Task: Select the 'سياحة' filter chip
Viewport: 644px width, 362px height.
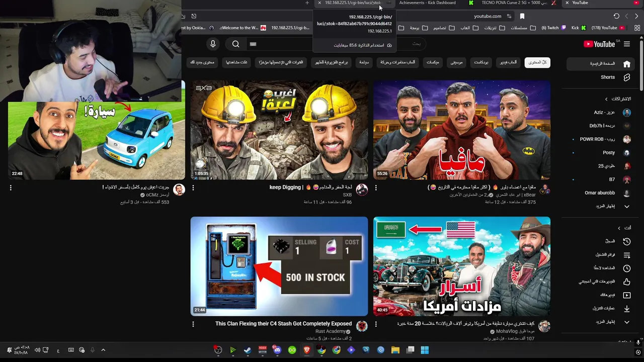Action: tap(363, 62)
